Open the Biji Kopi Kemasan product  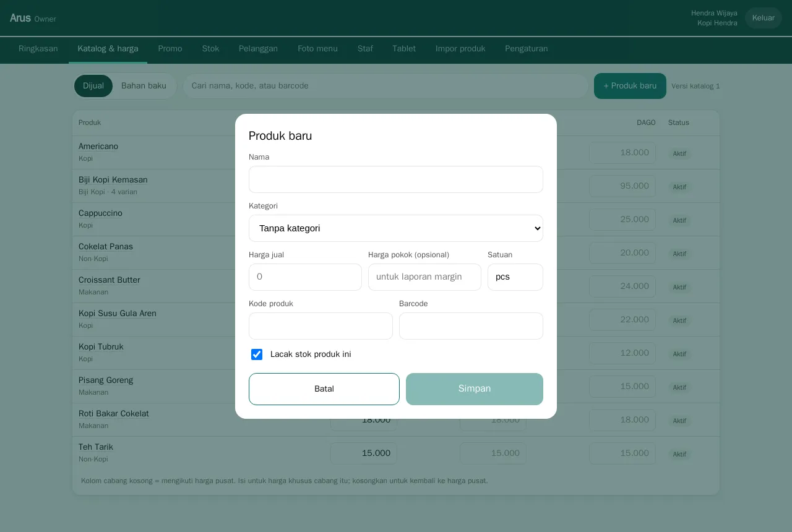[x=113, y=180]
